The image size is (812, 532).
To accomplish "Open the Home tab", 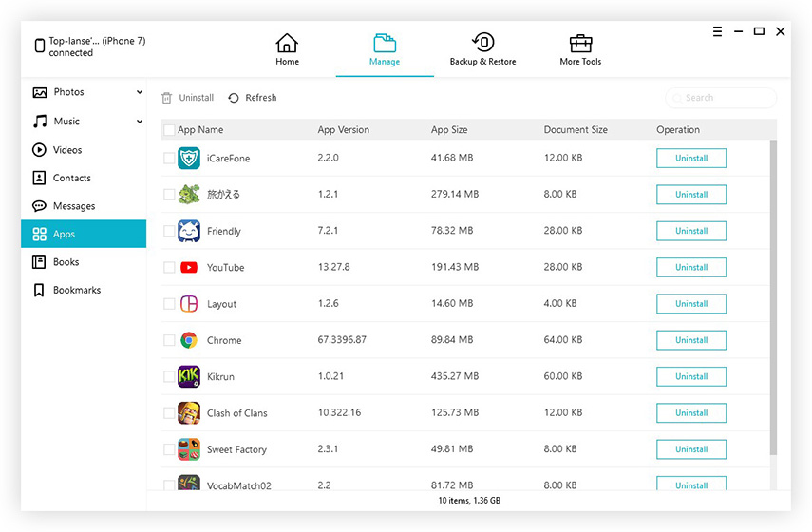I will pos(287,49).
